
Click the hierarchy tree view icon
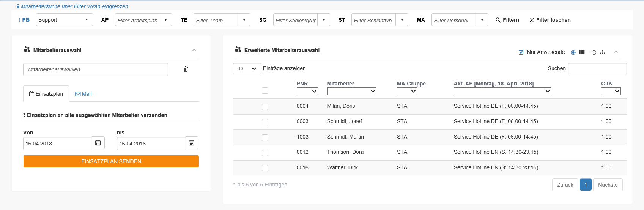(603, 52)
